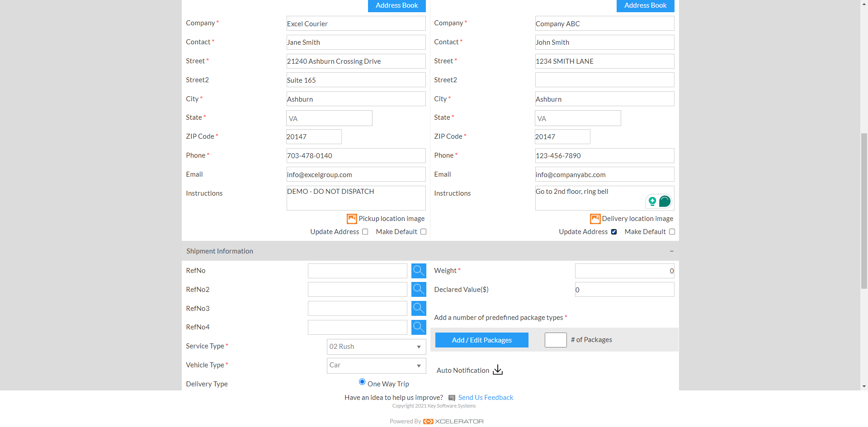Click the pickup Instructions textarea DEMO text
Screen dimensions: 868x427
356,198
